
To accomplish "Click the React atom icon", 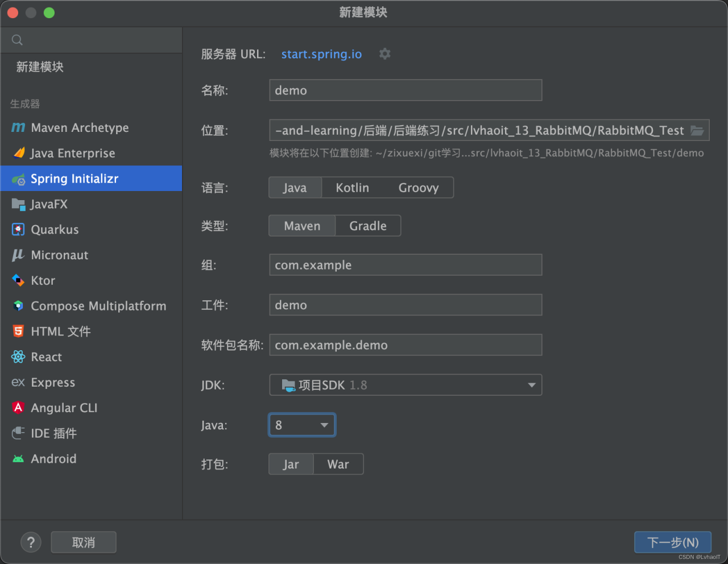I will [18, 357].
